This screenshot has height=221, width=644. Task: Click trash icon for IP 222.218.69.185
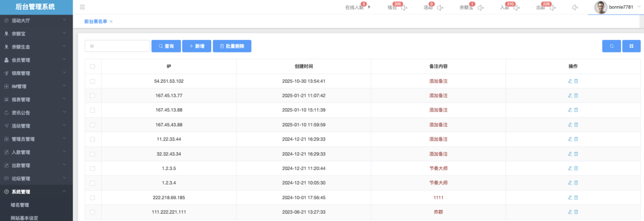coord(576,198)
